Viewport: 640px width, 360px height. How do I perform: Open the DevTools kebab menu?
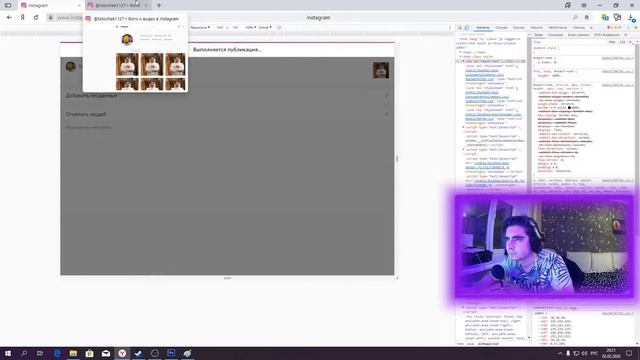(628, 27)
